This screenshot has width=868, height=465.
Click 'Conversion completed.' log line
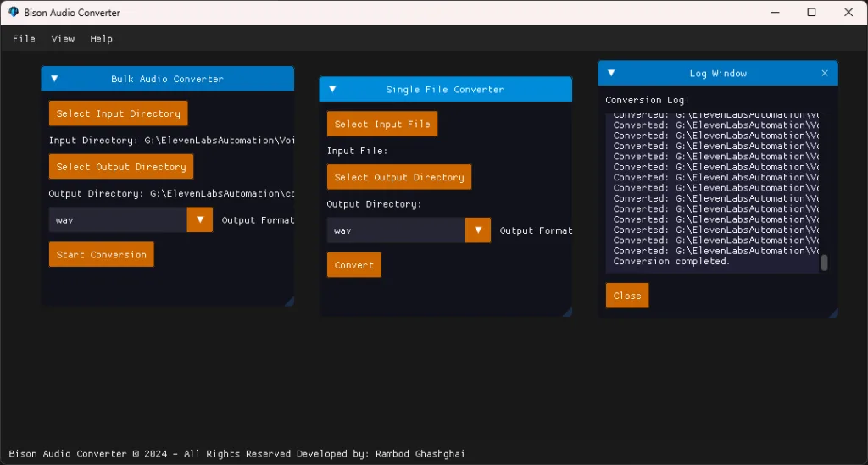[671, 261]
